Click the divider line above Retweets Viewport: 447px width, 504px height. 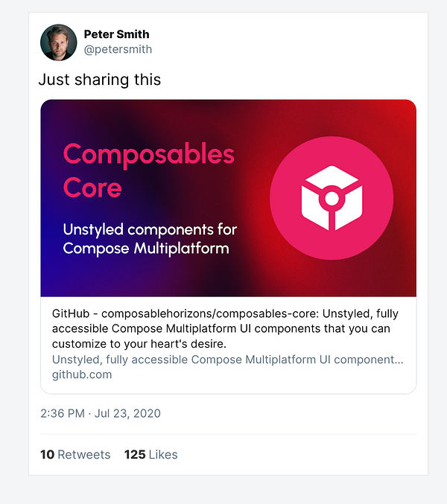click(228, 434)
